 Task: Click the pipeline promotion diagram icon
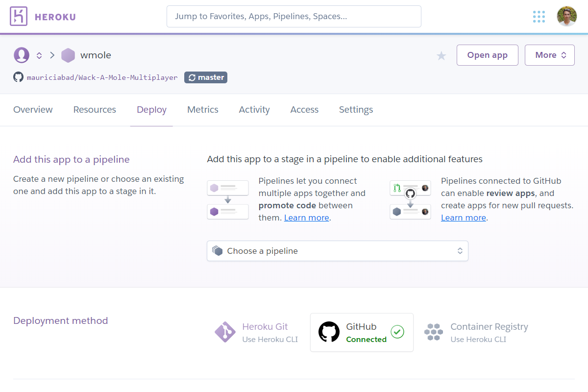[x=228, y=200]
